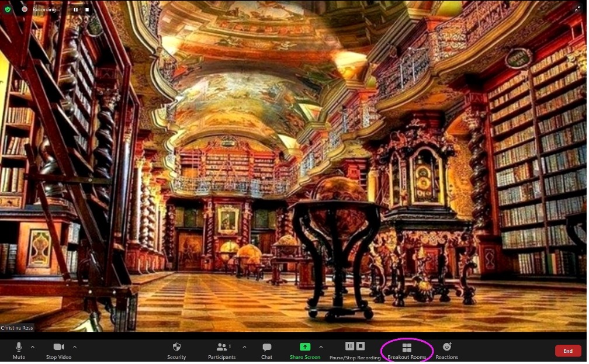589x364 pixels.
Task: Pause recording using the bottom toolbar pause icon
Action: [349, 346]
